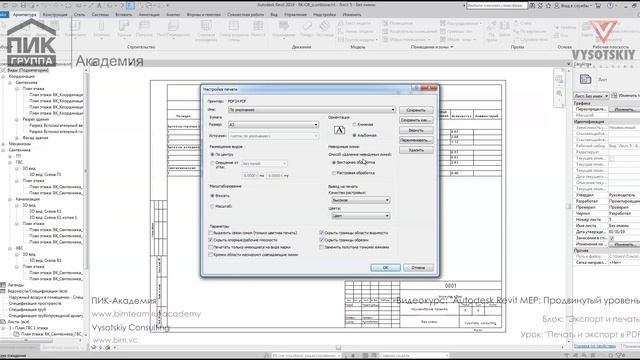Select Альбомная landscape orientation radio
The image size is (640, 360).
[354, 135]
